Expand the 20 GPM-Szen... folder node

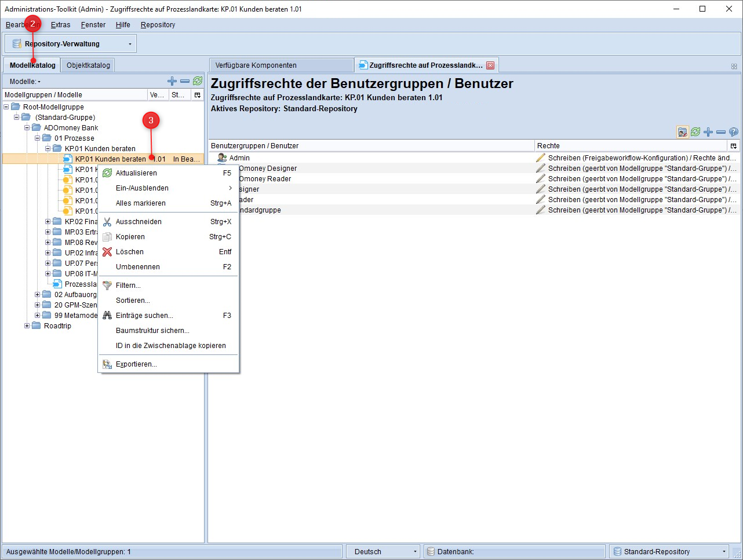tap(37, 305)
